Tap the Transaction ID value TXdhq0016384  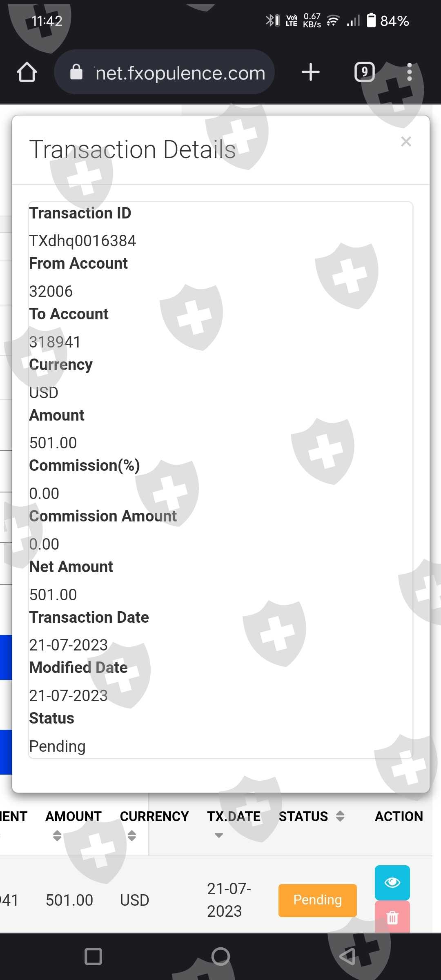[x=82, y=241]
